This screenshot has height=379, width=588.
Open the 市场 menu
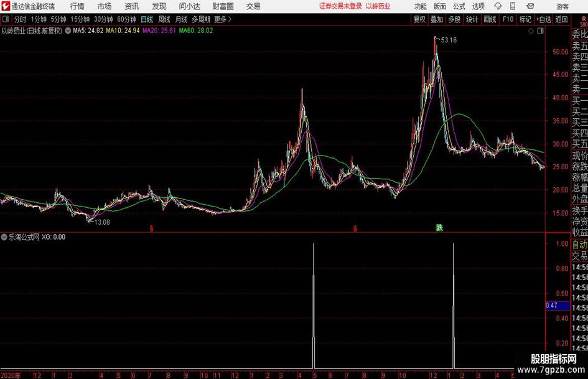(x=105, y=6)
